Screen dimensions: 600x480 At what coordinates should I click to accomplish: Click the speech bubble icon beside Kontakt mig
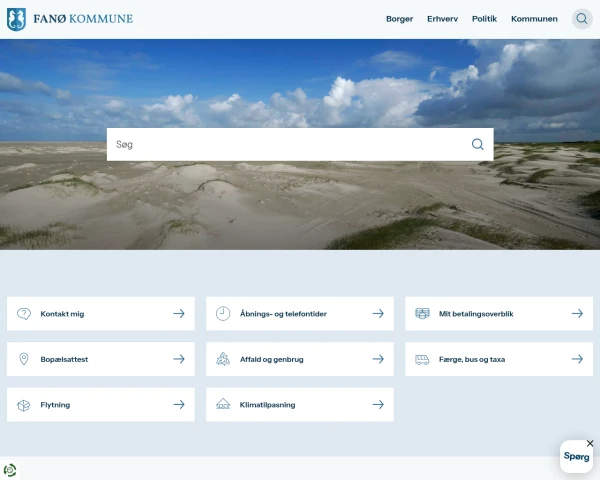(24, 314)
